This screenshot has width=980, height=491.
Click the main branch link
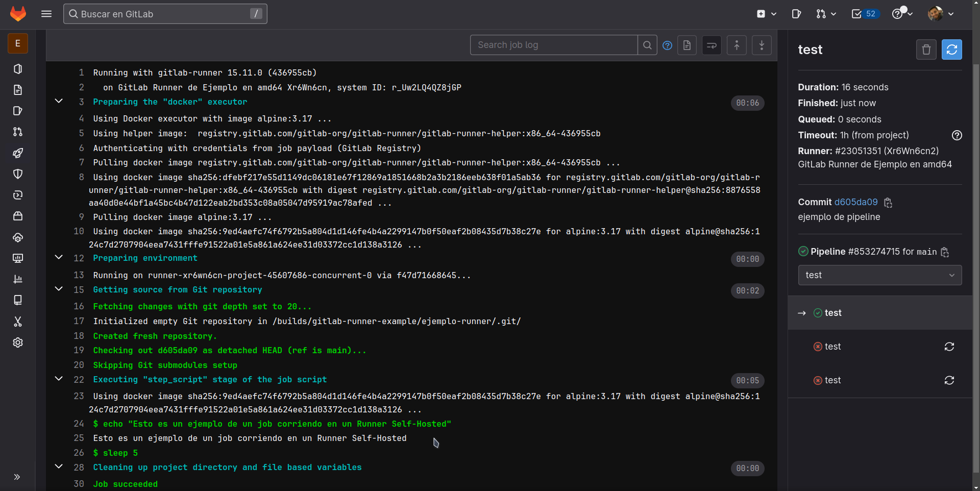[926, 252]
